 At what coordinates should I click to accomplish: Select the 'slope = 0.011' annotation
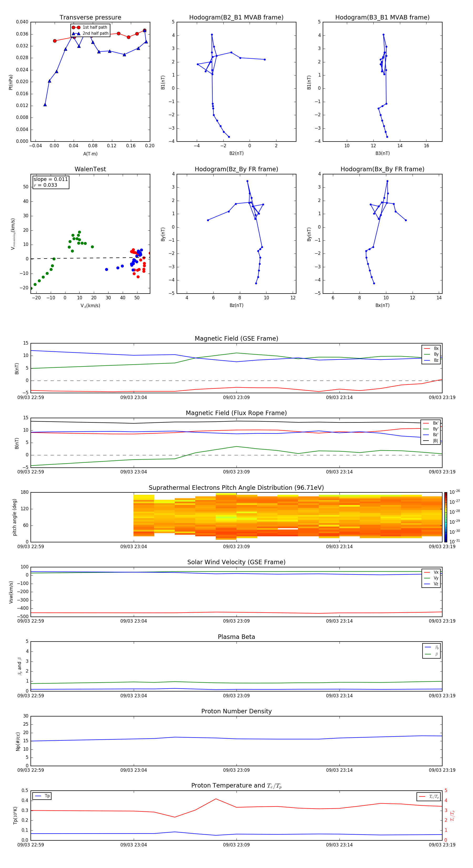[50, 179]
